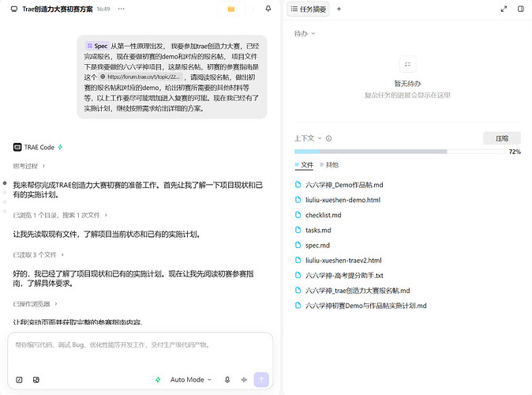Image resolution: width=532 pixels, height=395 pixels.
Task: Click the empty to-do placeholder icon
Action: pyautogui.click(x=407, y=64)
